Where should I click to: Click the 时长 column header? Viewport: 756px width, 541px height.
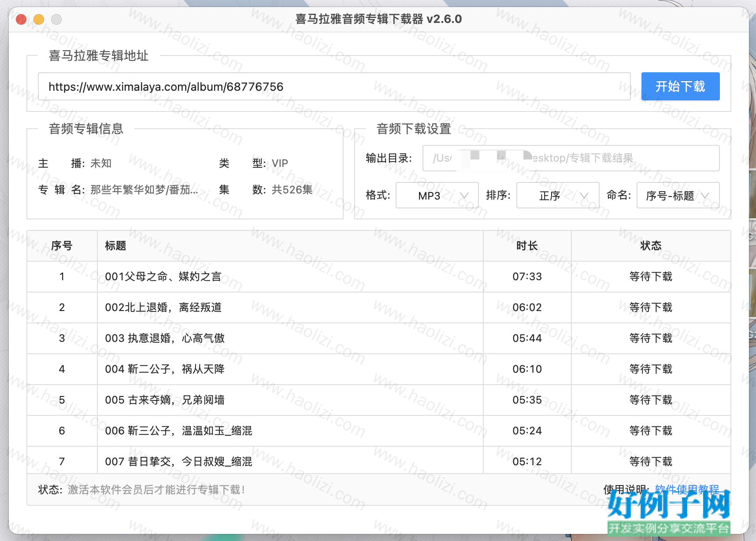527,246
